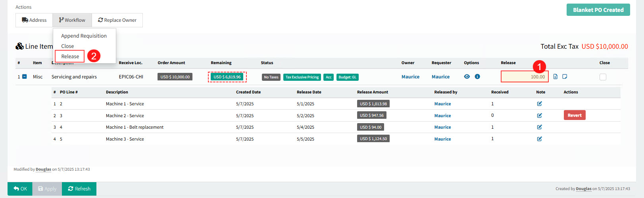The height and width of the screenshot is (198, 644).
Task: Tick the Close checkbox for line 1
Action: [603, 77]
